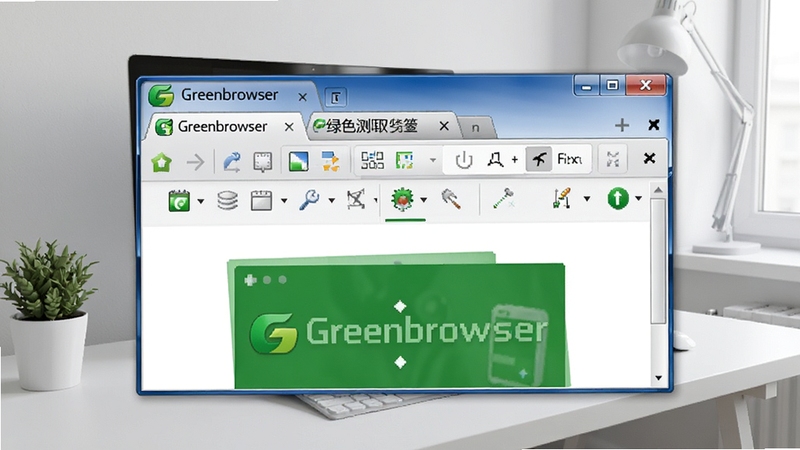
Task: Click the small plus beside the stamp icon
Action: pos(515,160)
